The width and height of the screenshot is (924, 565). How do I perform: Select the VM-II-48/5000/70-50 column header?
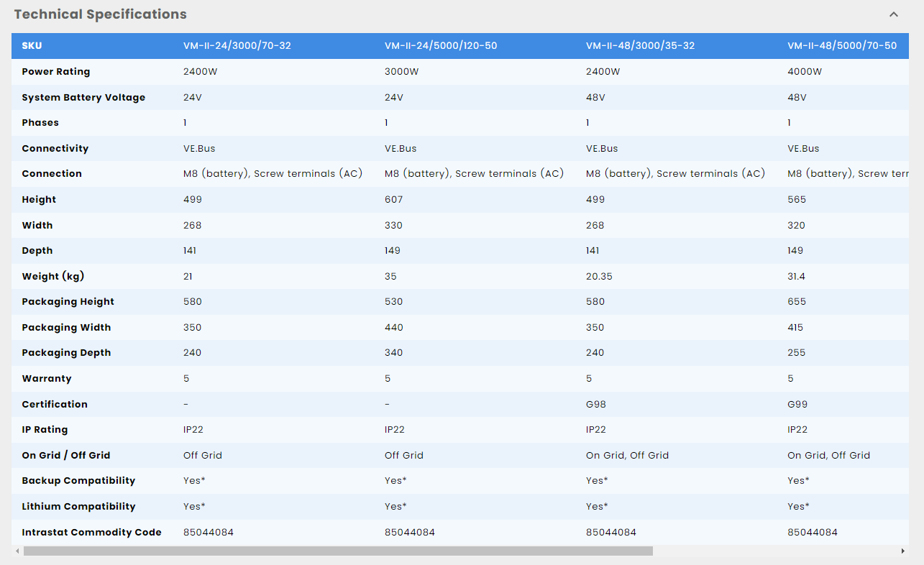[x=842, y=46]
